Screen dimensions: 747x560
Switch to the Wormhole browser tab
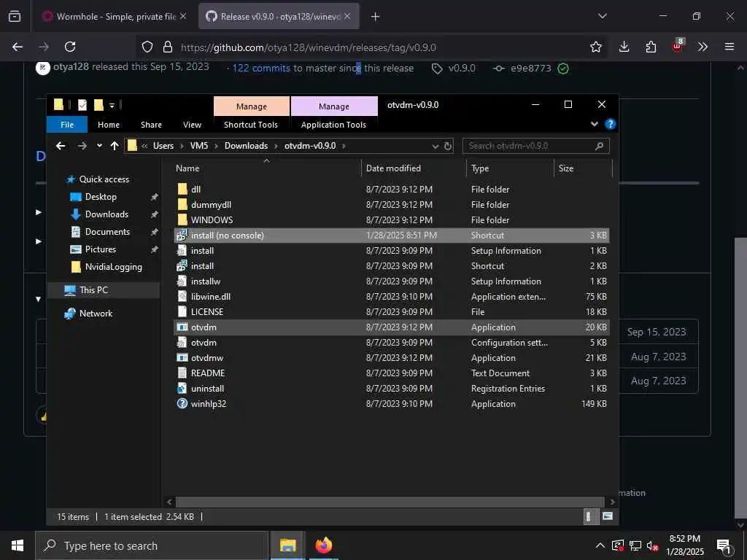tap(115, 17)
